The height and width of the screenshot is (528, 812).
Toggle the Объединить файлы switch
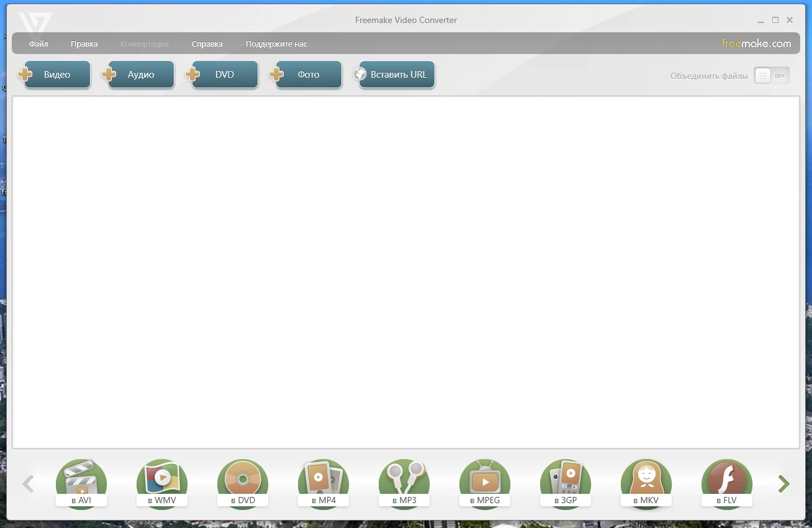(x=772, y=76)
